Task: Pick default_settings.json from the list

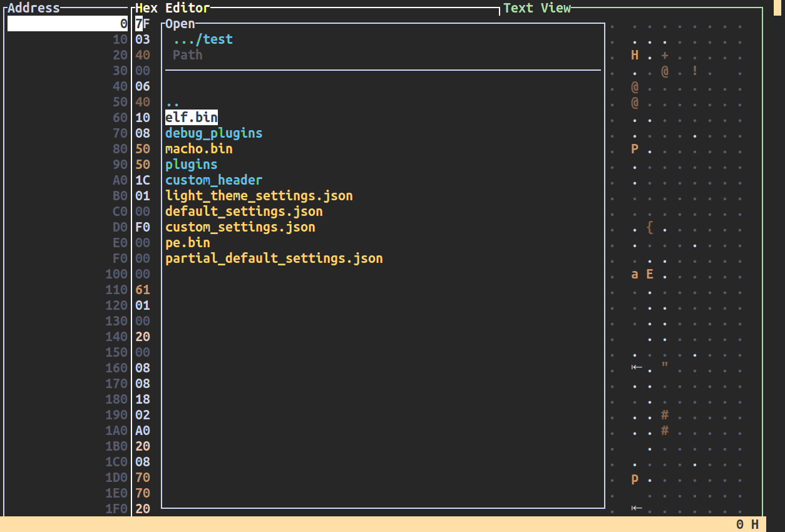Action: (x=244, y=212)
